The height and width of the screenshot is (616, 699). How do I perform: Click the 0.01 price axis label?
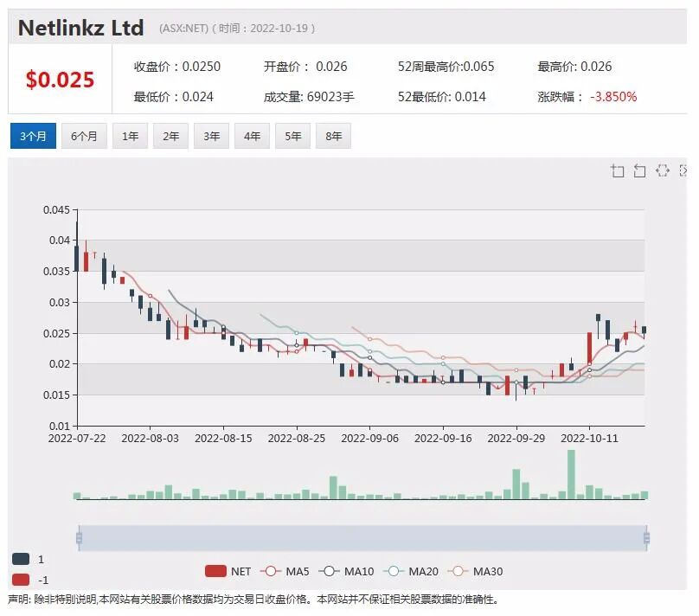point(60,426)
